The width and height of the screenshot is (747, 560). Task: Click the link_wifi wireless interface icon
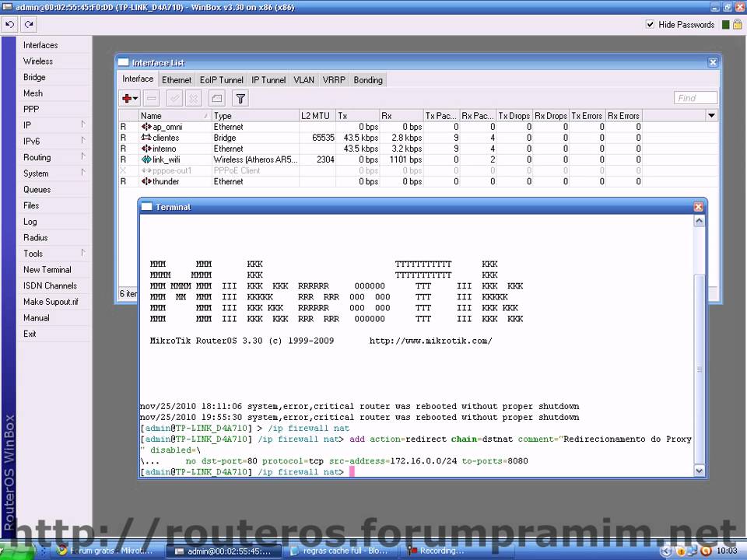(x=146, y=159)
